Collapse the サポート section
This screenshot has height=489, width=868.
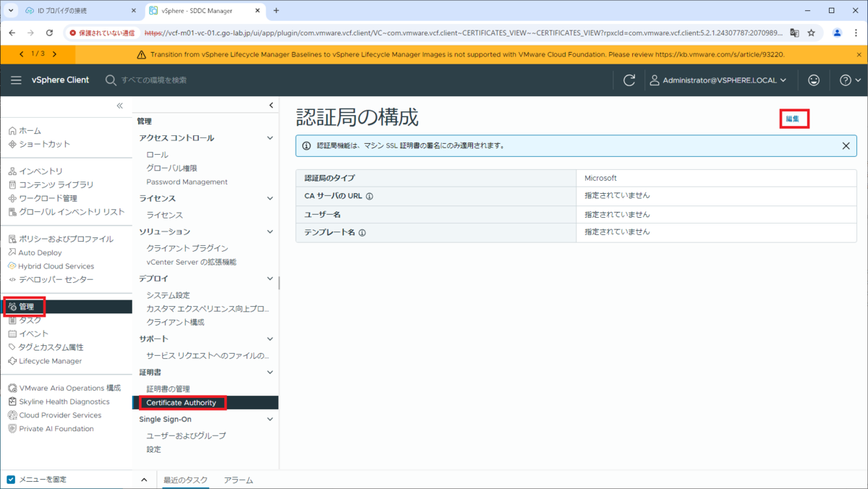pyautogui.click(x=270, y=339)
